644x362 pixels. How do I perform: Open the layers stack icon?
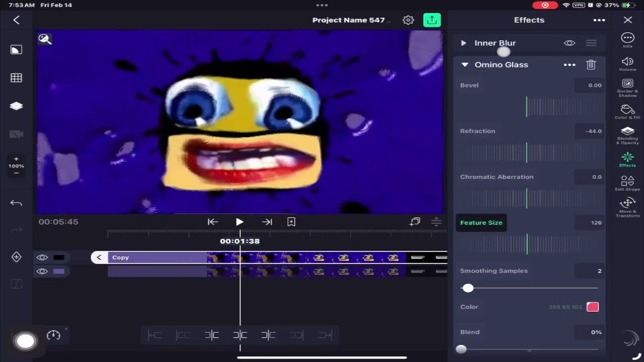(x=16, y=106)
